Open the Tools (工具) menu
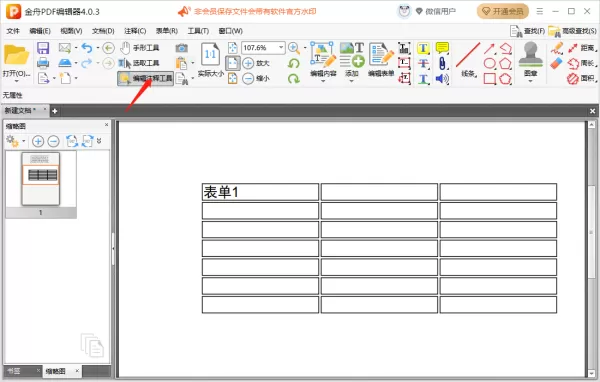This screenshot has width=600, height=382. point(198,31)
